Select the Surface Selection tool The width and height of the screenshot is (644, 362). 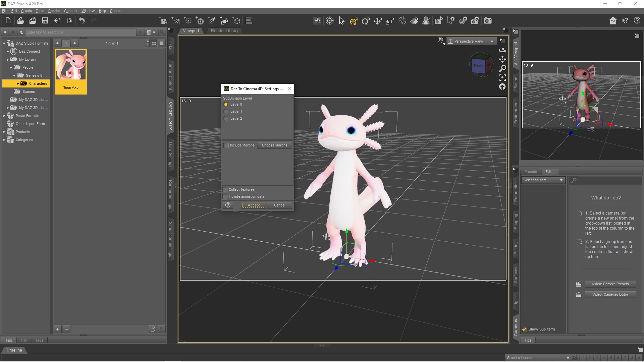pos(414,21)
